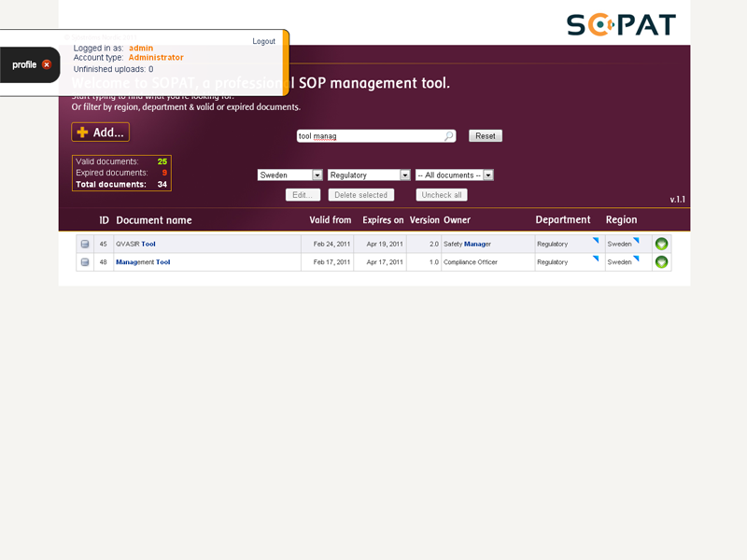Click the blue corner marker in Management Tool Department cell
The height and width of the screenshot is (560, 747).
coord(596,259)
